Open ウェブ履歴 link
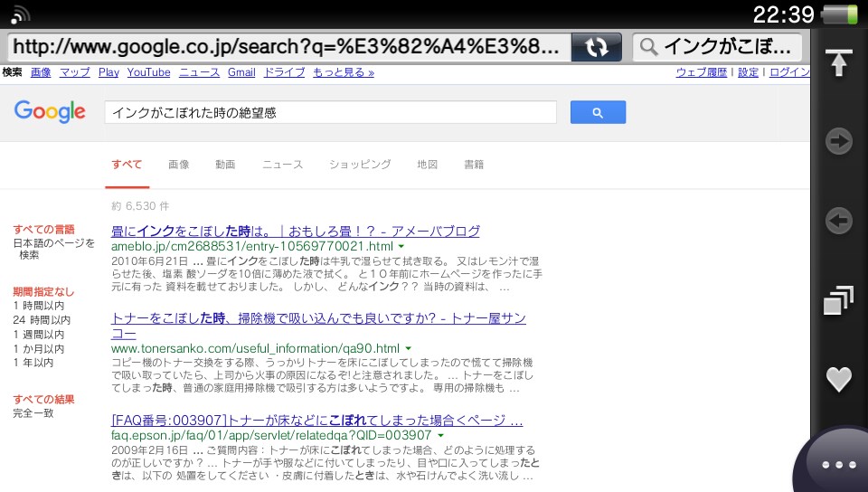The image size is (868, 492). click(701, 72)
